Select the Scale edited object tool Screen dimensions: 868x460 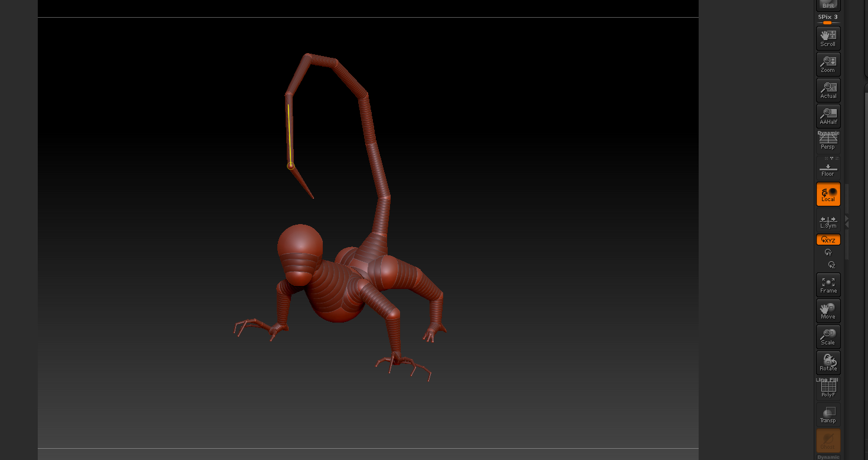828,337
